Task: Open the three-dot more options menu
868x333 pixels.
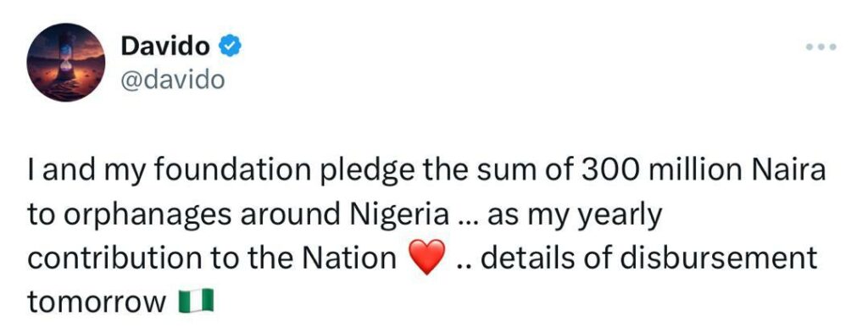Action: point(821,47)
